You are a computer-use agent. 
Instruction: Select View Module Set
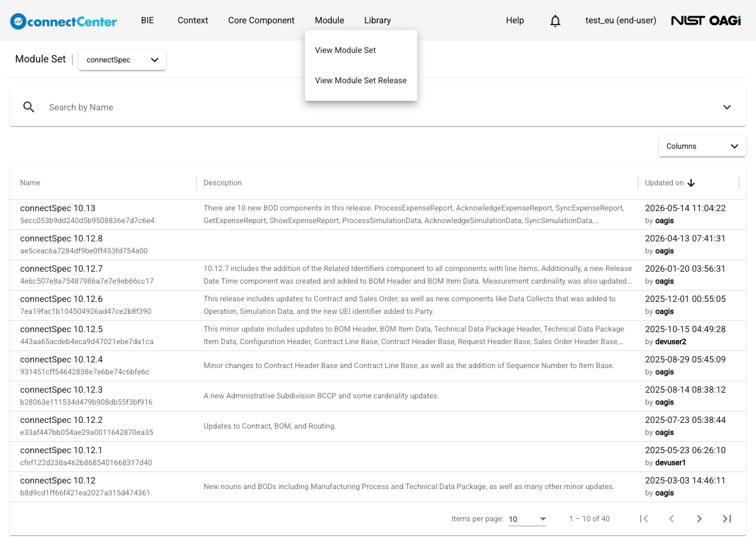361,50
